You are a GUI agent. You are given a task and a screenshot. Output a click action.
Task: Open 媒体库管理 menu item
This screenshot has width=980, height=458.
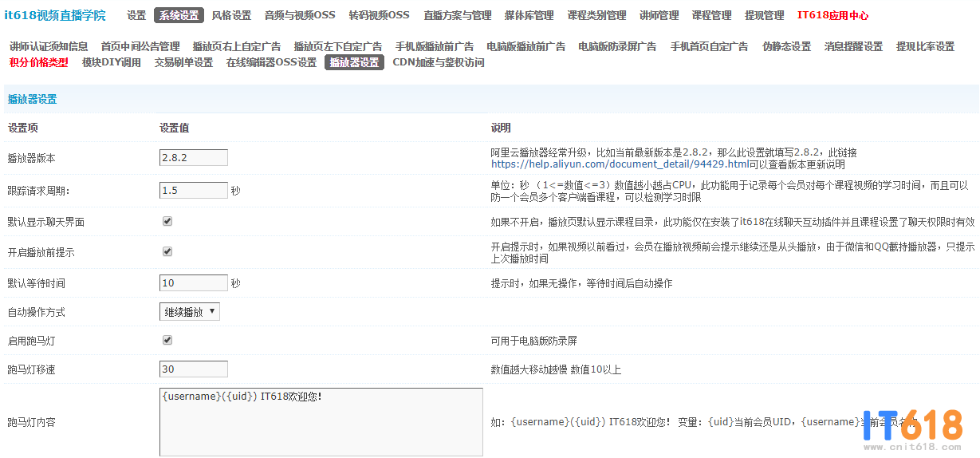click(x=529, y=15)
